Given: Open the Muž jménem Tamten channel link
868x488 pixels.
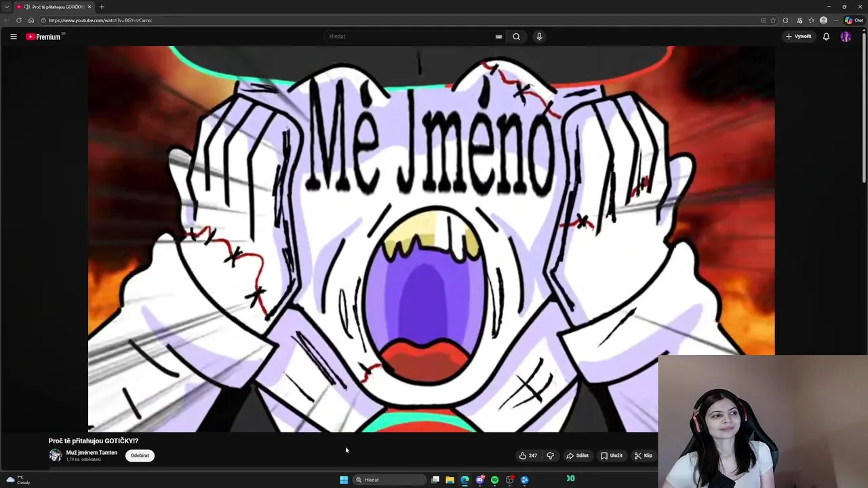Looking at the screenshot, I should [x=92, y=453].
